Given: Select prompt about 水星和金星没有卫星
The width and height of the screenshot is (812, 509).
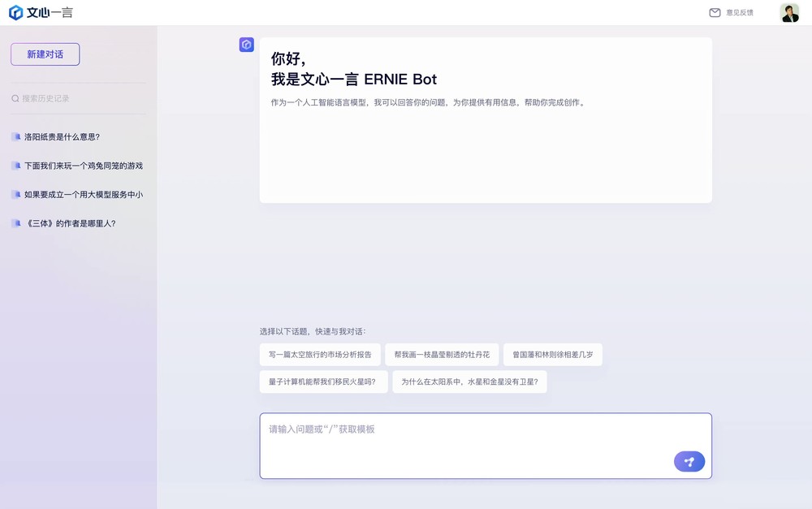Looking at the screenshot, I should (469, 382).
